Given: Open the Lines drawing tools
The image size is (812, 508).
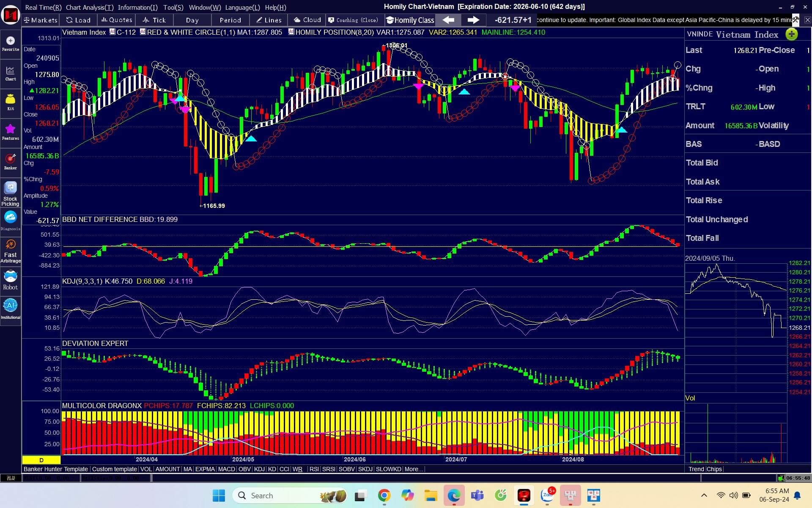Looking at the screenshot, I should [x=269, y=20].
